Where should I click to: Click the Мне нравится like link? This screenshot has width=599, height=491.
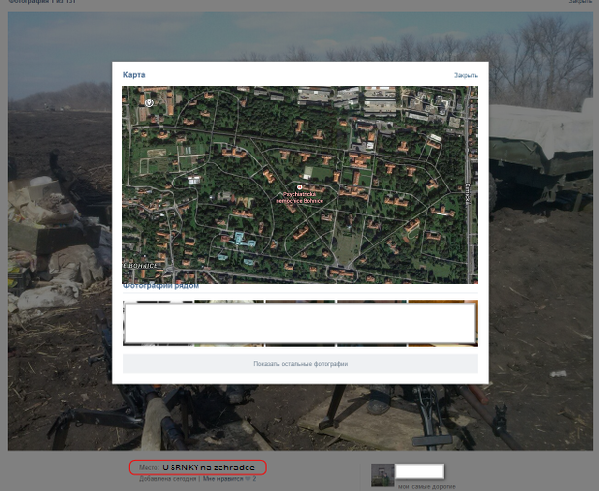(223, 478)
